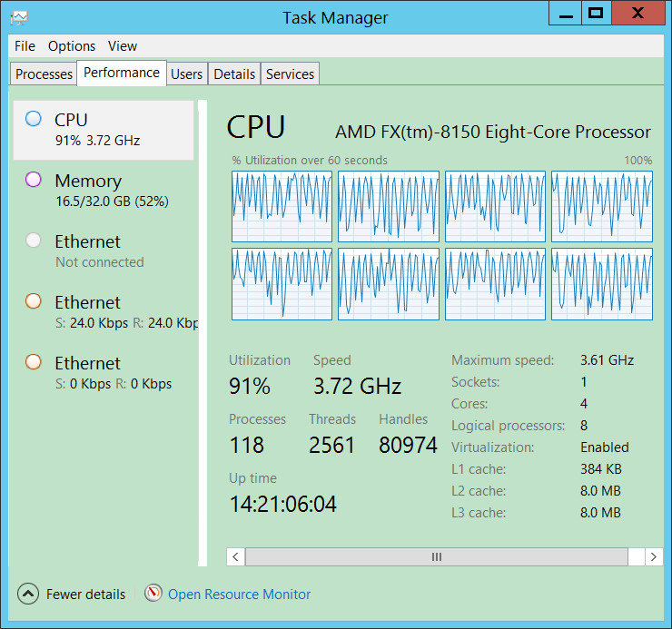Open the View menu
This screenshot has width=672, height=629.
coord(123,46)
